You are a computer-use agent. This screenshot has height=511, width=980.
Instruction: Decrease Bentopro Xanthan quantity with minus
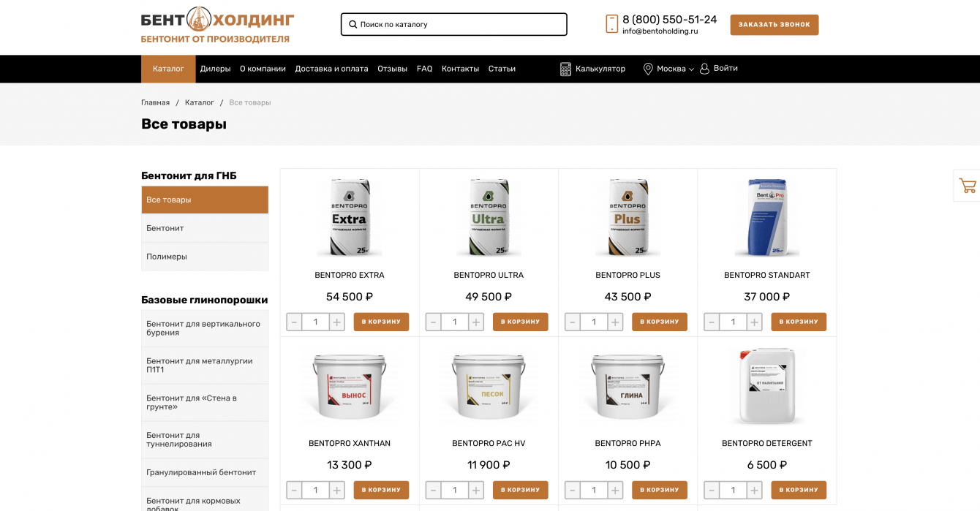click(x=294, y=490)
